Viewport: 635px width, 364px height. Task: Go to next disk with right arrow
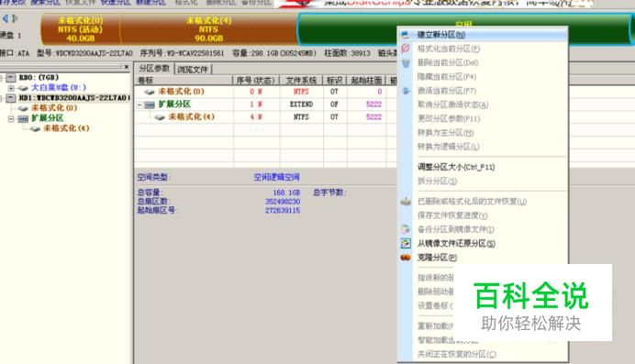[x=15, y=18]
